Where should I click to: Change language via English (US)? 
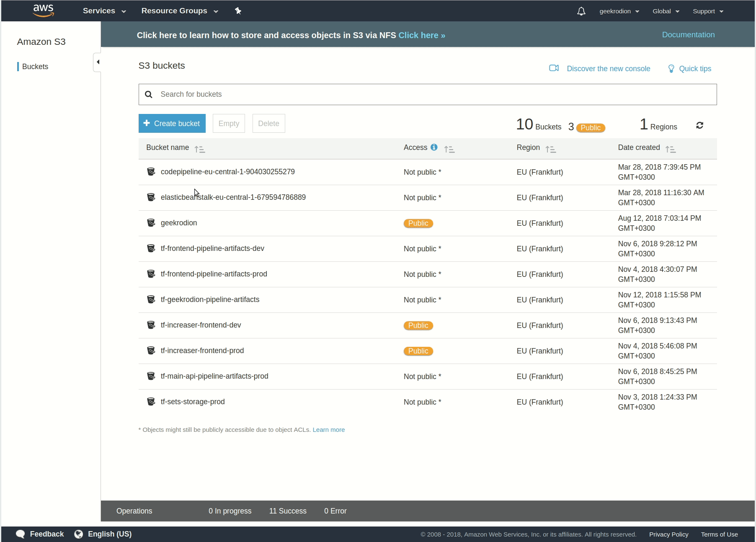click(x=110, y=534)
